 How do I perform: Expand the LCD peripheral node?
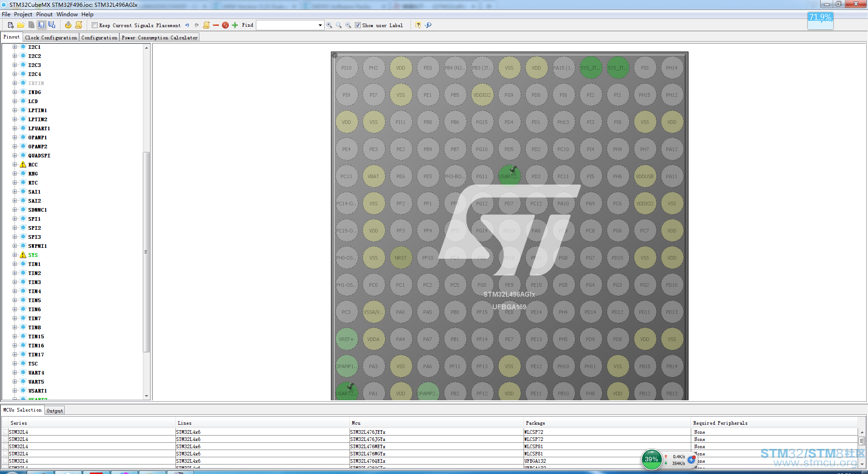[14, 101]
